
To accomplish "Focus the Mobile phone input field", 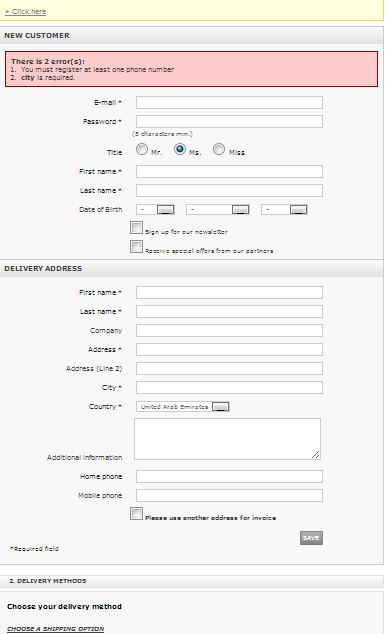I will (229, 495).
